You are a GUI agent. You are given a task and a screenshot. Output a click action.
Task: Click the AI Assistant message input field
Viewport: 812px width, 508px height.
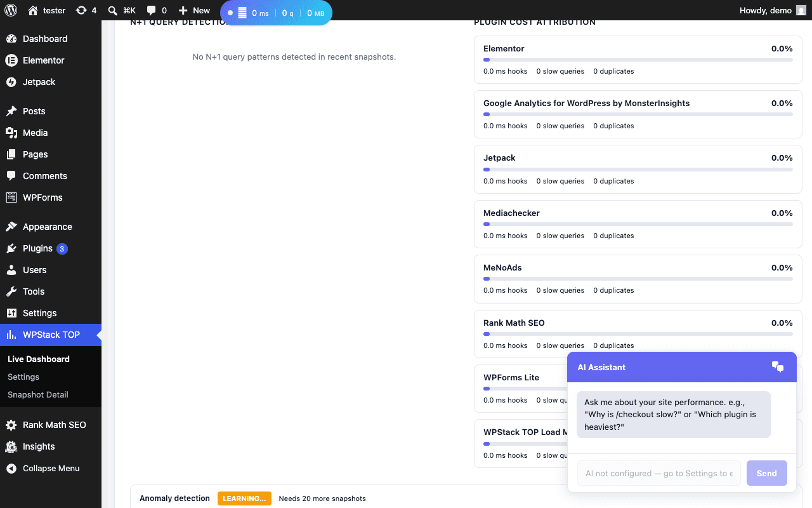tap(658, 473)
